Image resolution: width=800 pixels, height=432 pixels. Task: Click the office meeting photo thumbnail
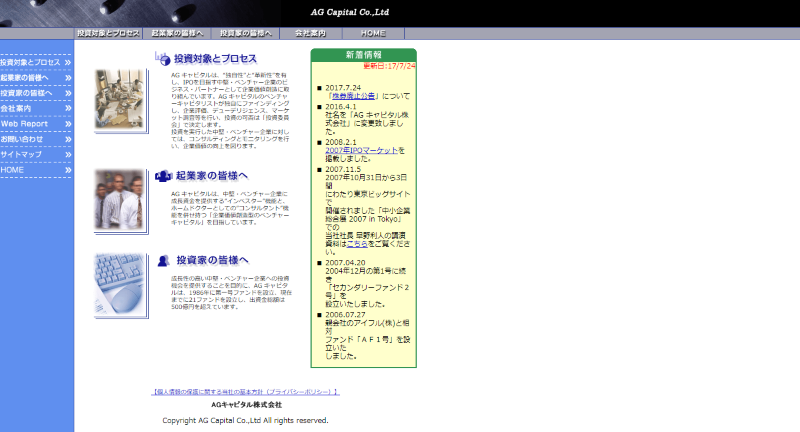coord(121,100)
